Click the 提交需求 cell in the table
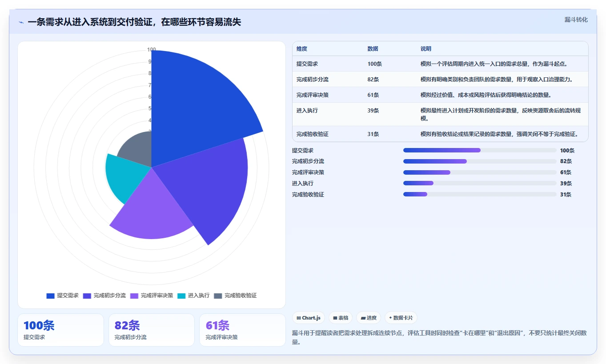This screenshot has height=364, width=606. click(307, 64)
